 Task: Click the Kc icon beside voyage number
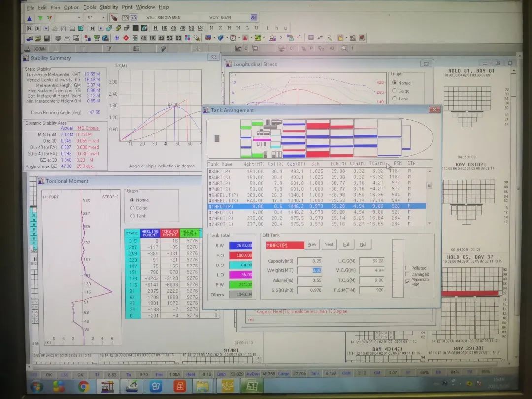click(x=254, y=17)
